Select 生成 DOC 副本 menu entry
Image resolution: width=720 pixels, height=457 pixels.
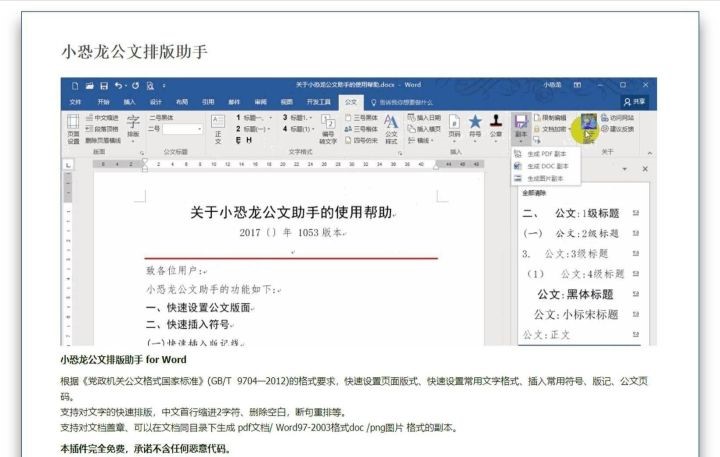pos(546,166)
